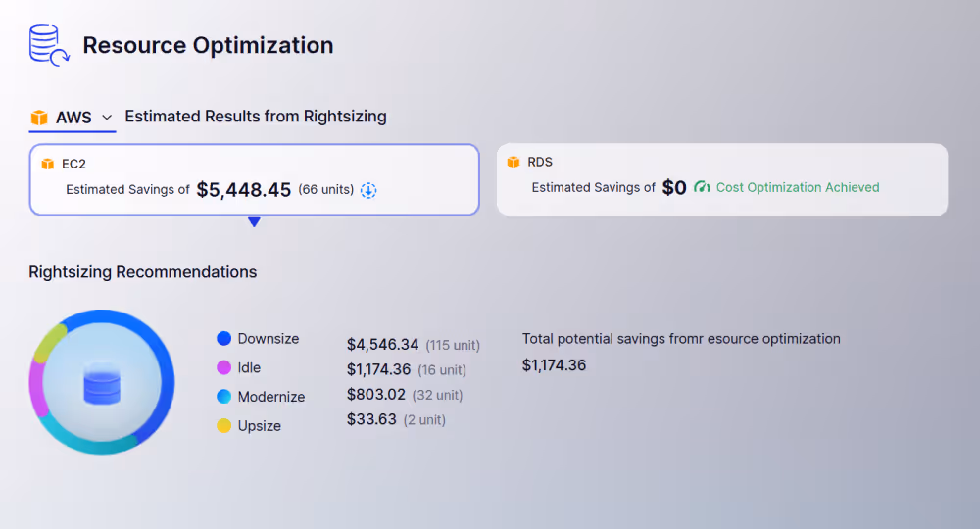Click the $5,448.45 savings value
Image resolution: width=980 pixels, height=529 pixels.
244,190
